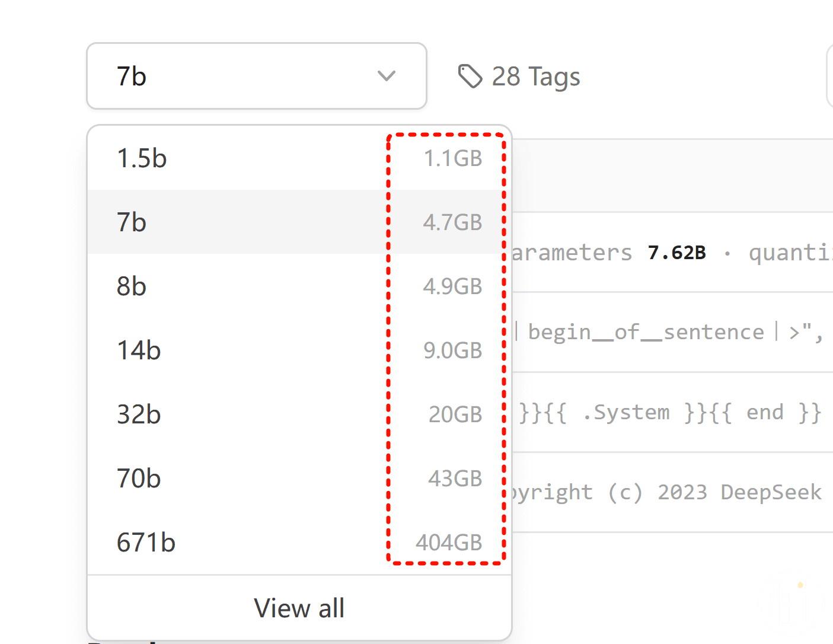Select the 14b model variant
The width and height of the screenshot is (833, 644).
tap(299, 350)
